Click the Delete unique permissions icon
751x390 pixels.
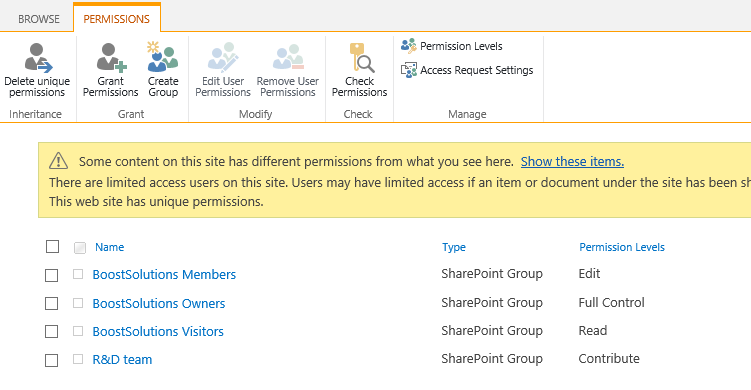(x=38, y=57)
